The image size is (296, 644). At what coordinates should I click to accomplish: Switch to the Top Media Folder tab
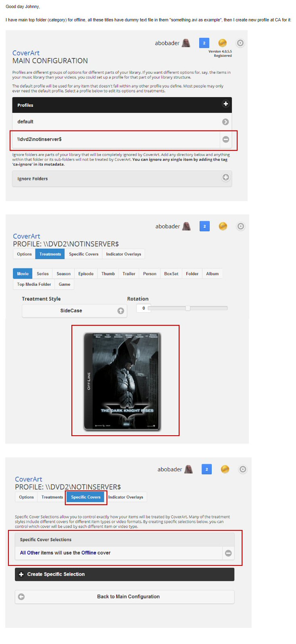34,284
